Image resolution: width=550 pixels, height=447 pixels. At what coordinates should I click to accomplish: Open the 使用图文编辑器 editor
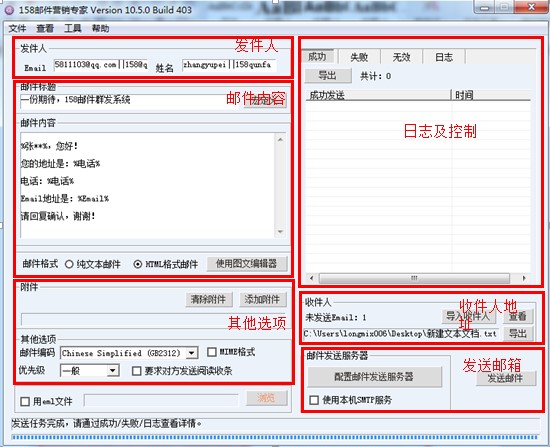coord(247,264)
